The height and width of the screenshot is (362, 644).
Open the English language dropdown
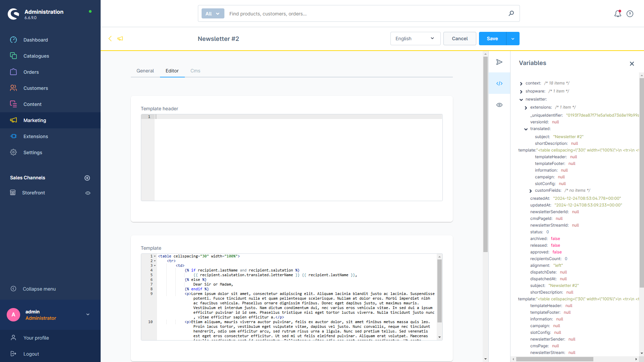415,39
